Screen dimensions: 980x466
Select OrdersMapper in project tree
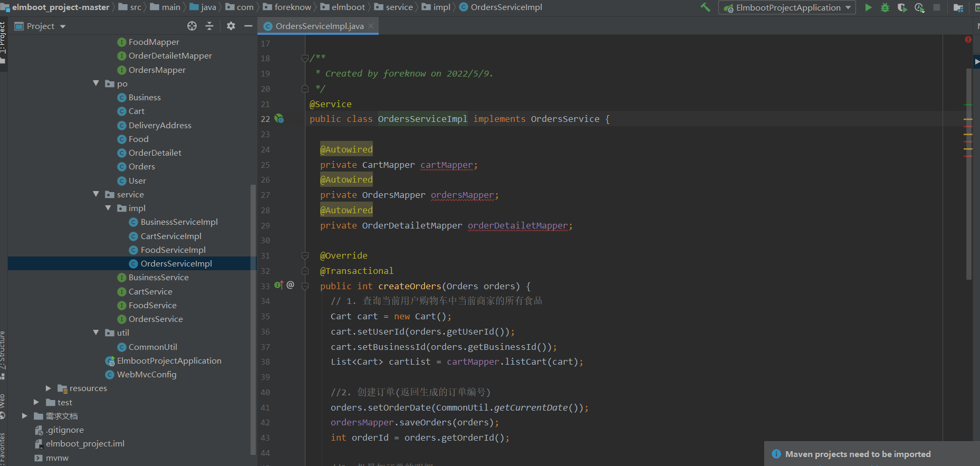[151, 70]
